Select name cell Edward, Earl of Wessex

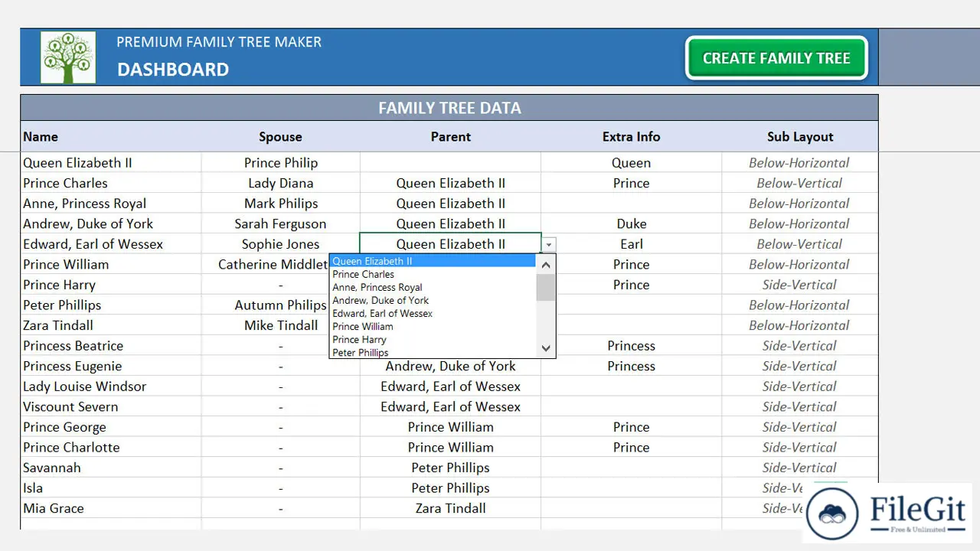(x=111, y=244)
